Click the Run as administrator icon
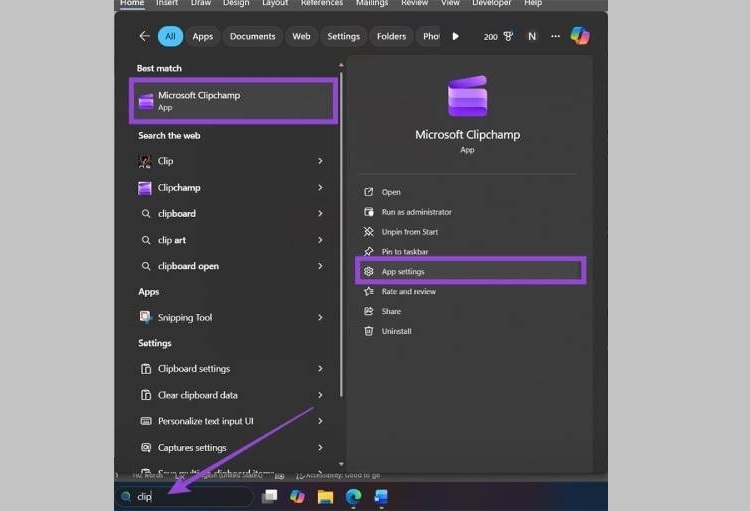Image resolution: width=750 pixels, height=511 pixels. click(x=368, y=212)
